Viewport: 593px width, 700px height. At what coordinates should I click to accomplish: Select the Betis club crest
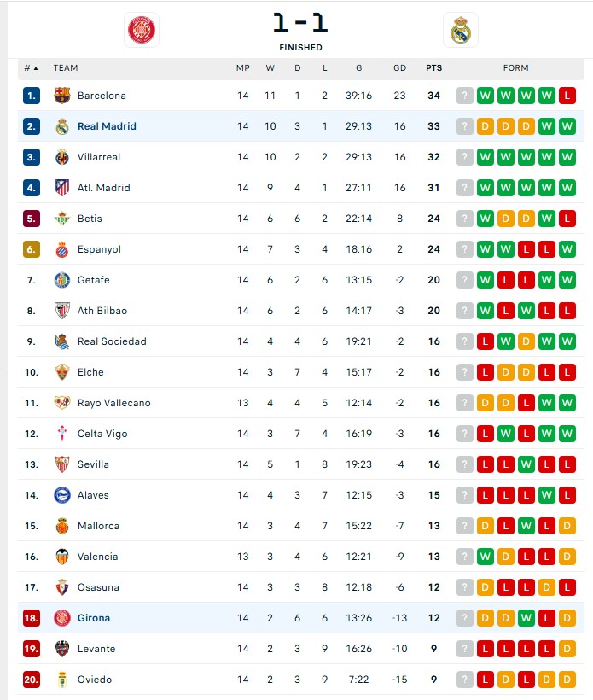click(64, 219)
